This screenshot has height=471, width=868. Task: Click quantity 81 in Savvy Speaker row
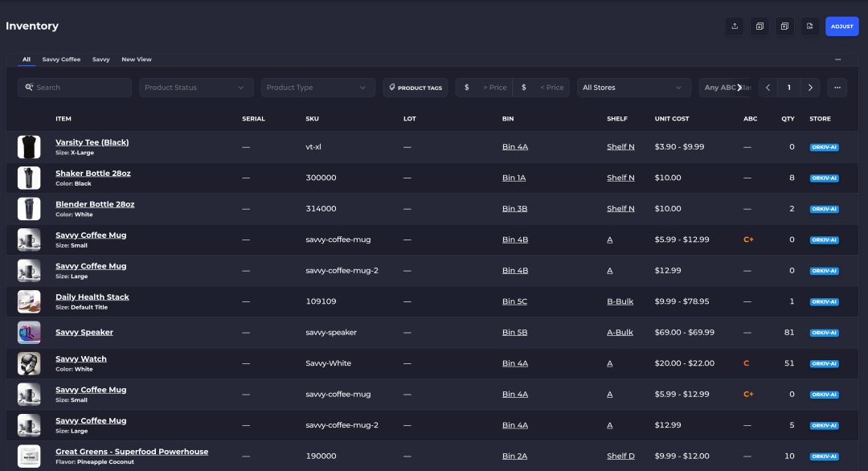tap(789, 333)
